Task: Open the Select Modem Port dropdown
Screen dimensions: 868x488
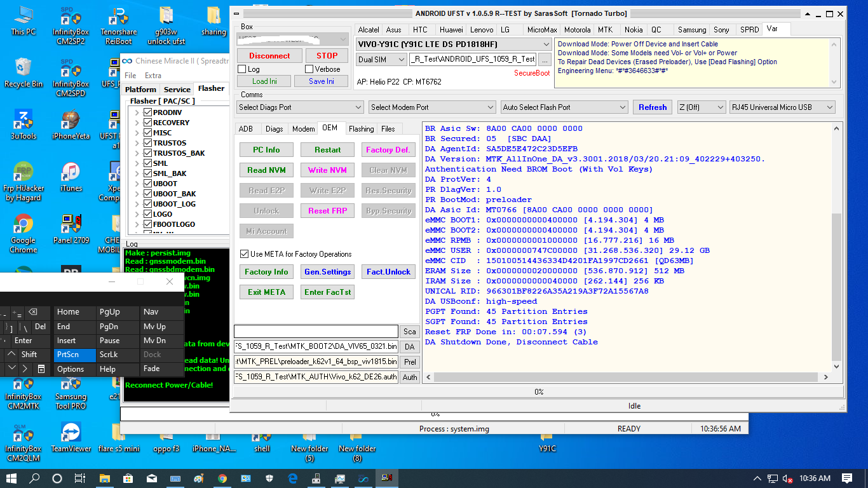Action: point(432,107)
